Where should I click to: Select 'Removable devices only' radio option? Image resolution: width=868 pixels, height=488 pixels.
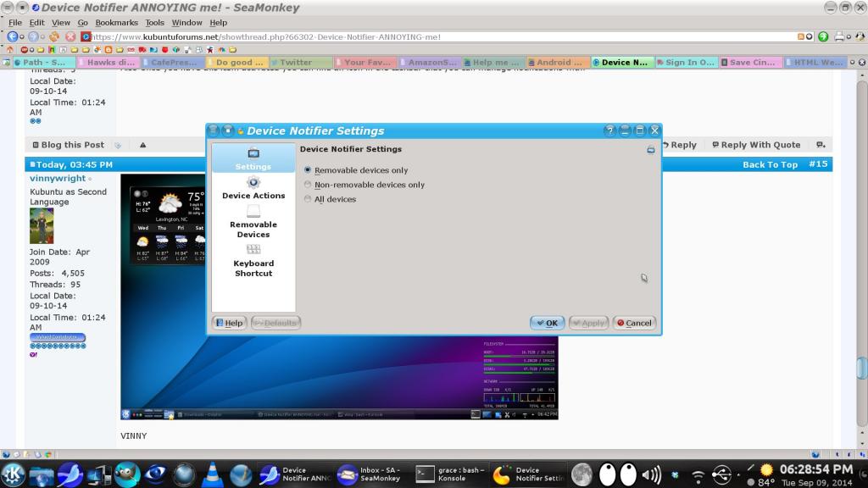(x=308, y=170)
